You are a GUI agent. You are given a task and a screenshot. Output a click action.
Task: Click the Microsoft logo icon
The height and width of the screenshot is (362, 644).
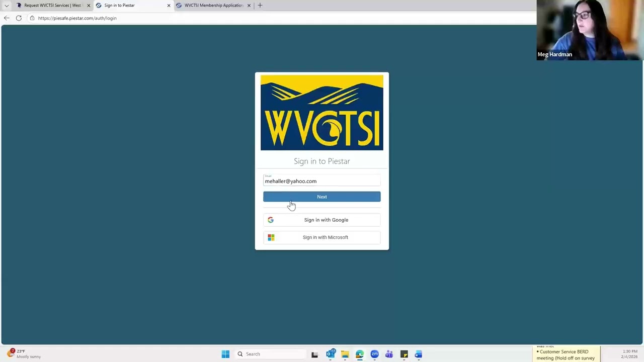tap(271, 237)
